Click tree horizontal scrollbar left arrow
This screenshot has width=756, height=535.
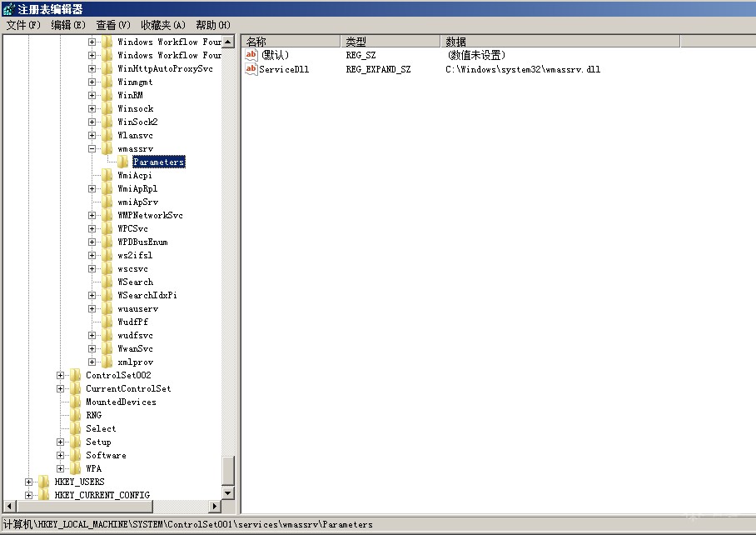[x=9, y=506]
